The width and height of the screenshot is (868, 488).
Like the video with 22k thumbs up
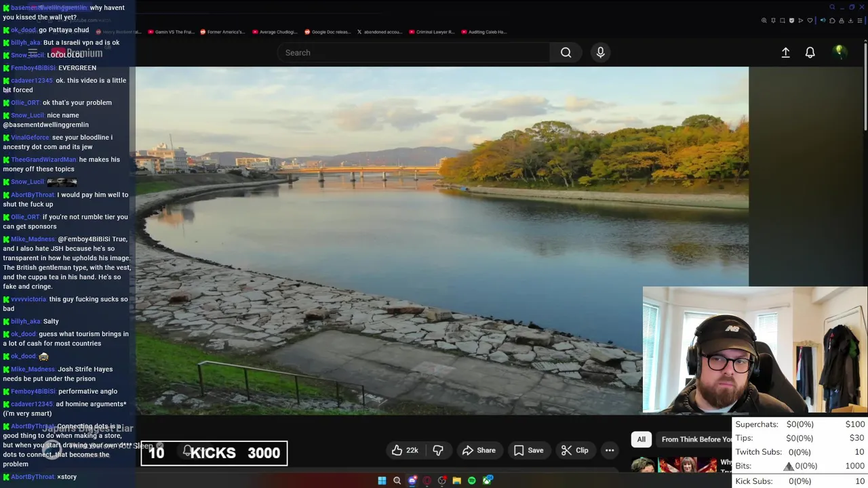tap(405, 450)
